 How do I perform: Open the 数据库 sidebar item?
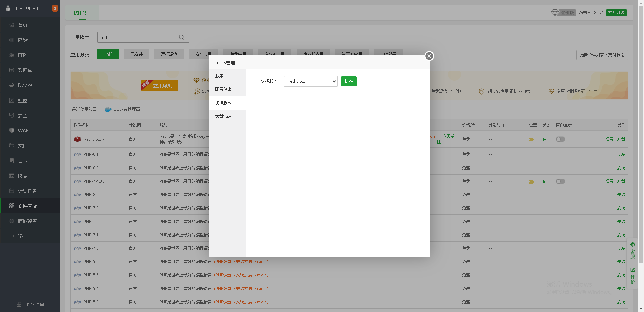[x=30, y=70]
